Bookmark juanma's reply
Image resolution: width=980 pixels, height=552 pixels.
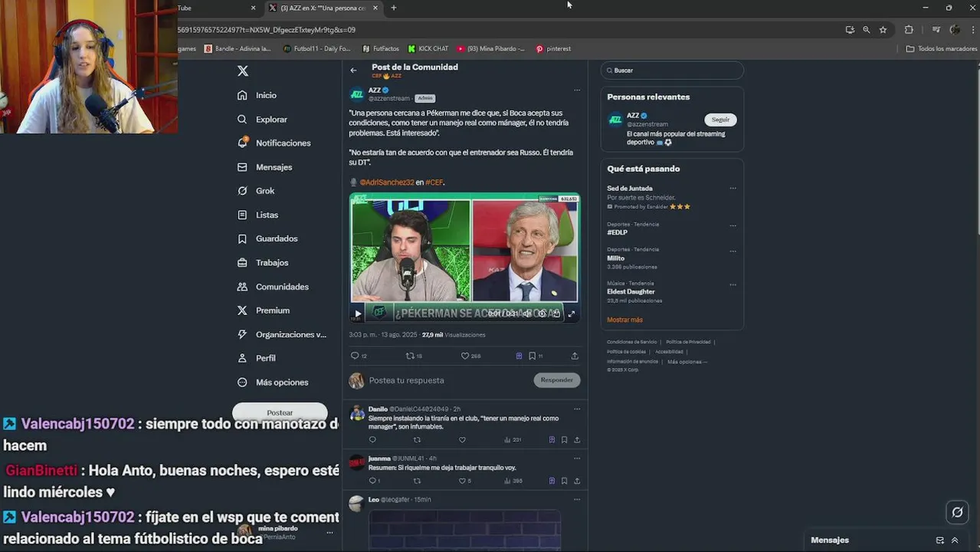565,481
